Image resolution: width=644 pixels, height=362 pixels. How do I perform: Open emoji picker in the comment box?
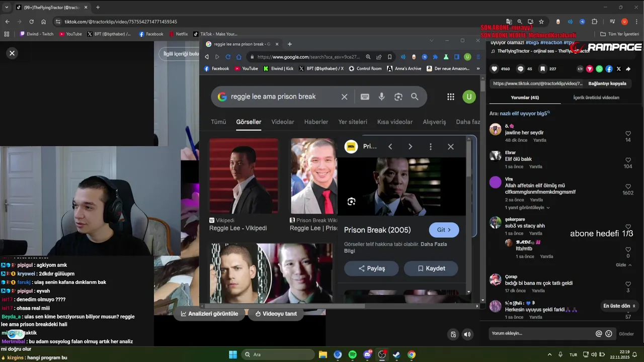point(609,333)
